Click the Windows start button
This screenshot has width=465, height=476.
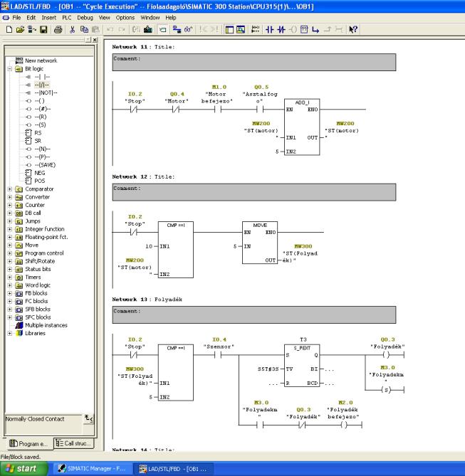coord(23,469)
